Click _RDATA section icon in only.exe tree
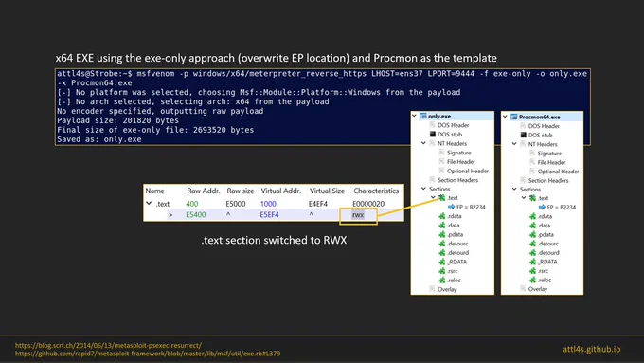 click(442, 262)
